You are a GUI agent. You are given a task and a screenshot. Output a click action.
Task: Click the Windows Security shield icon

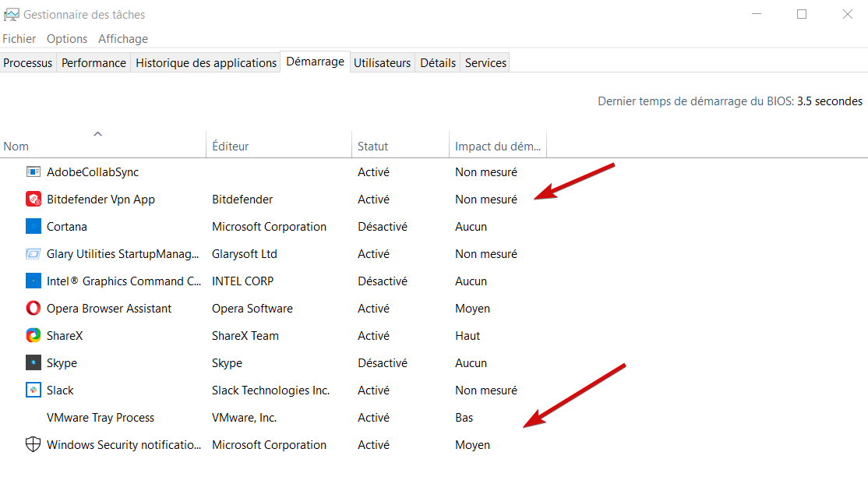click(x=34, y=444)
